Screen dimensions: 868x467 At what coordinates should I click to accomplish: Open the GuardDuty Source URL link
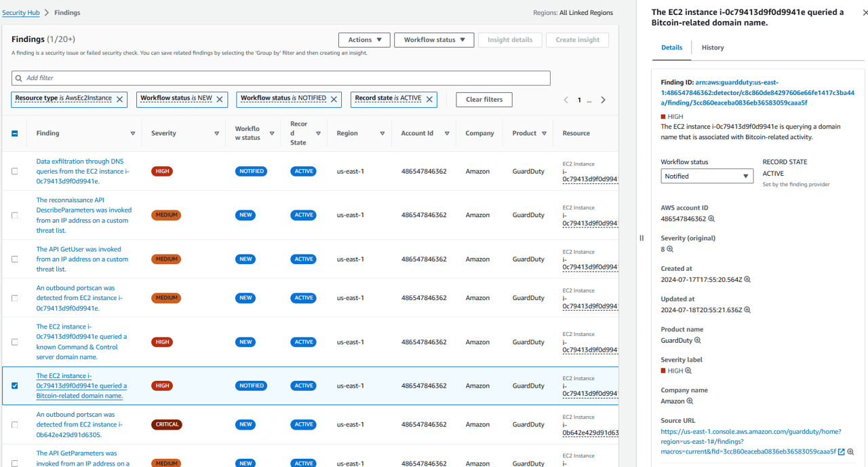[x=751, y=441]
